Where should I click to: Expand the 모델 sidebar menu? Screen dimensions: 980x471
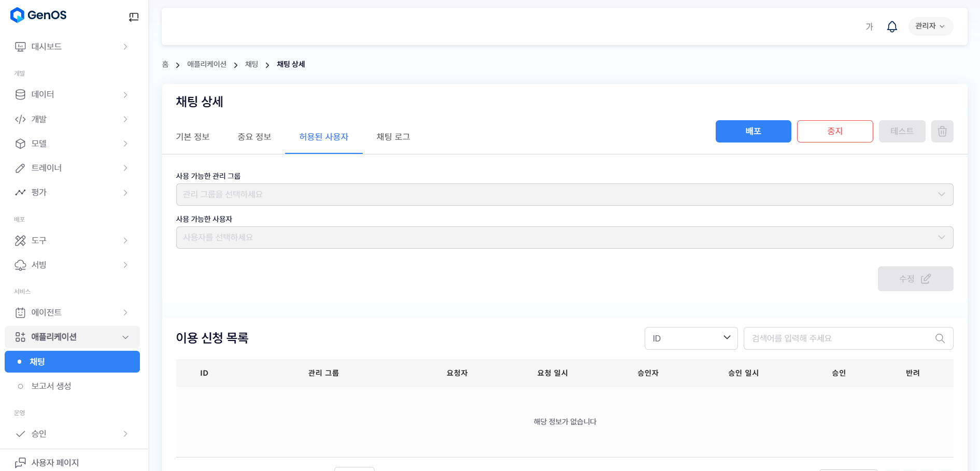[x=72, y=144]
